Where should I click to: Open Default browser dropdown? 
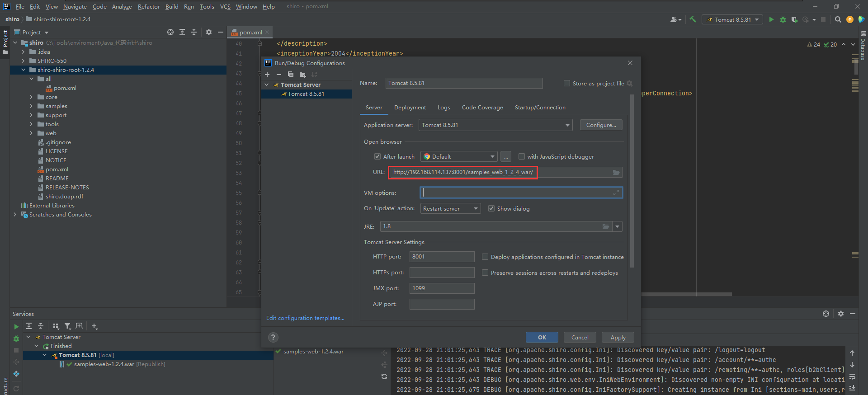459,156
